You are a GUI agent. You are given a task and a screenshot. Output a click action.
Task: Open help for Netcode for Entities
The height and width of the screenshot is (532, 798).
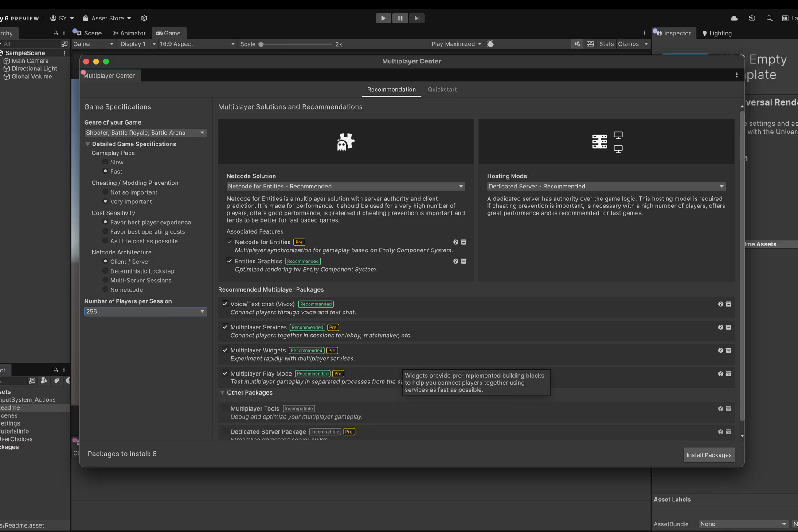(x=455, y=242)
